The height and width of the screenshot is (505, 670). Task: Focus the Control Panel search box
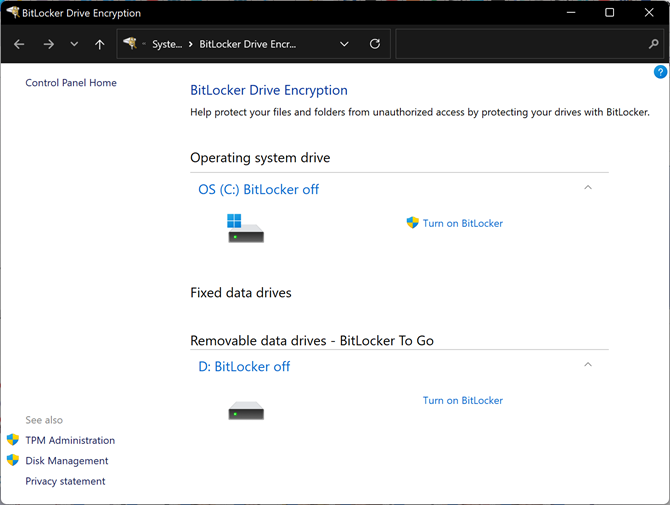[x=529, y=44]
